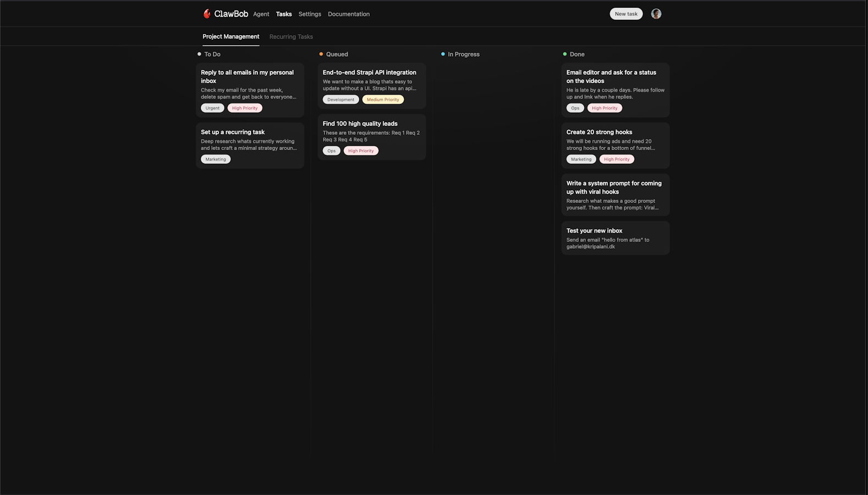Open the Tasks navigation item
The width and height of the screenshot is (868, 495).
[284, 14]
